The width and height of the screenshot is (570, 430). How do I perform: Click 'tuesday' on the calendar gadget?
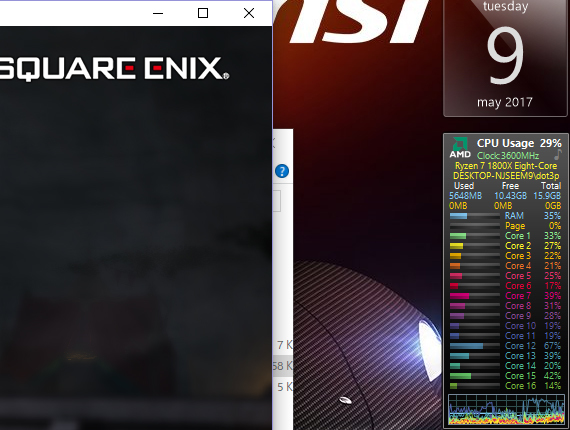click(505, 7)
